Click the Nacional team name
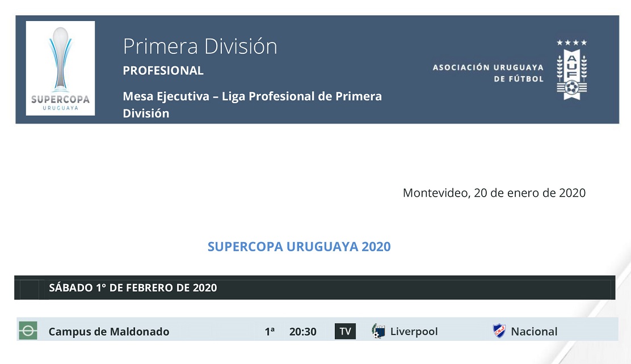This screenshot has height=364, width=631. [x=534, y=332]
